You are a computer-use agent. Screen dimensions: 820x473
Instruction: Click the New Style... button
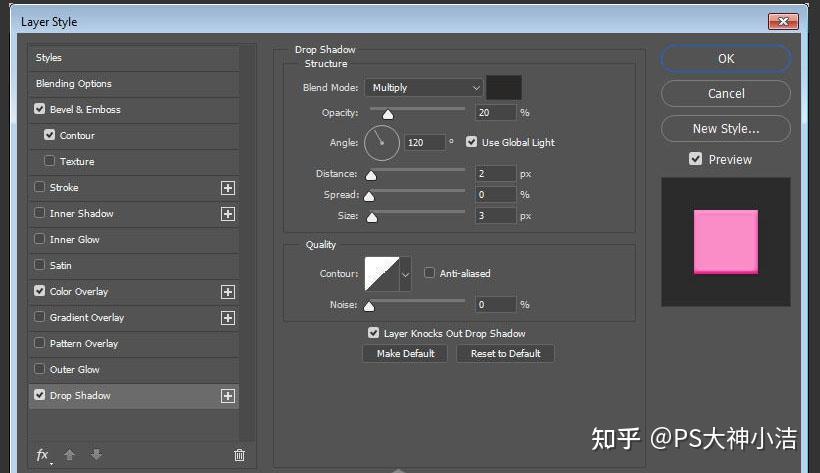click(725, 129)
